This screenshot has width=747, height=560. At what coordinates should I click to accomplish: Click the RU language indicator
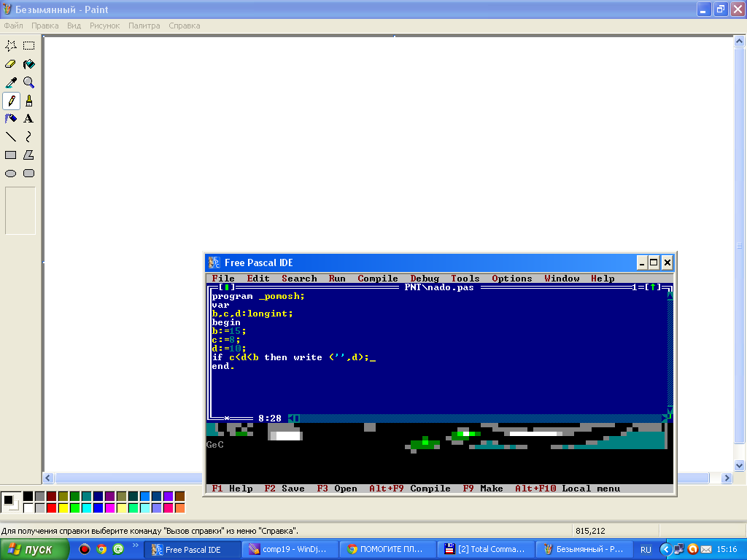tap(646, 550)
